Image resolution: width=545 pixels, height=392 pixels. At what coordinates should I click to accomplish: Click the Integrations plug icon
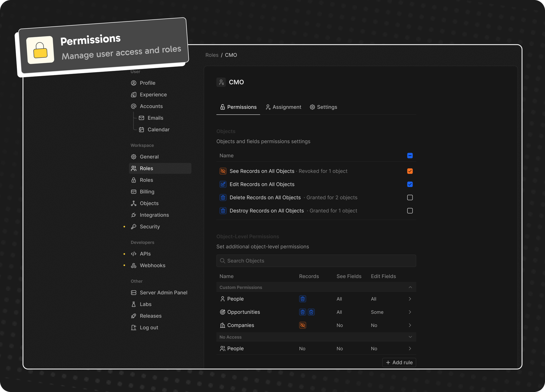134,215
